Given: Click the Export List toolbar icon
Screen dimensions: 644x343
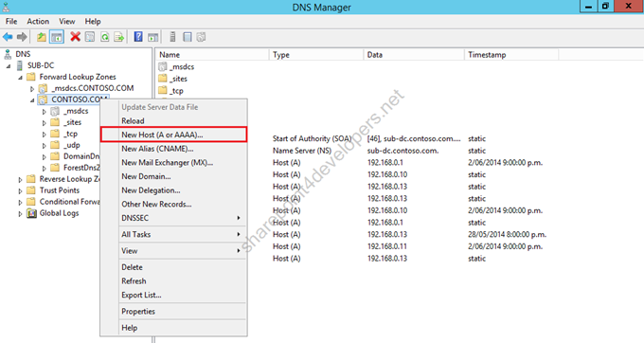Looking at the screenshot, I should click(x=119, y=37).
